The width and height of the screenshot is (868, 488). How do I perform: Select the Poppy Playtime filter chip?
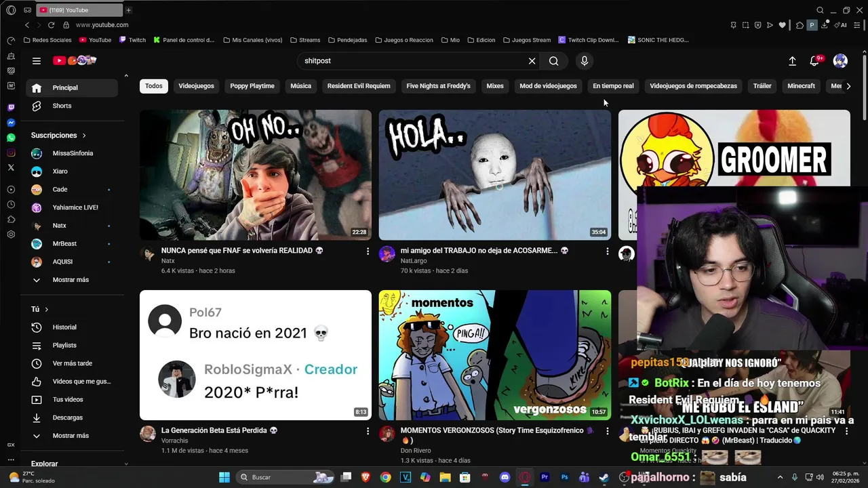252,86
